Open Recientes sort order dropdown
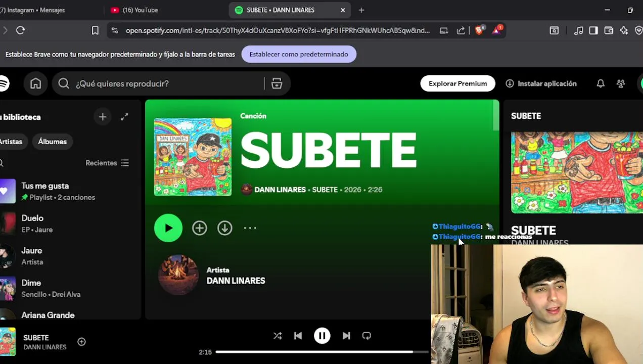This screenshot has height=364, width=643. pos(107,163)
